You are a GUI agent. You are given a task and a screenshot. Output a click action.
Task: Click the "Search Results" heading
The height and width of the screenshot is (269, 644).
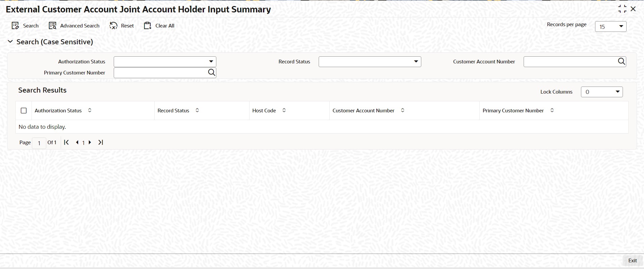[x=42, y=90]
